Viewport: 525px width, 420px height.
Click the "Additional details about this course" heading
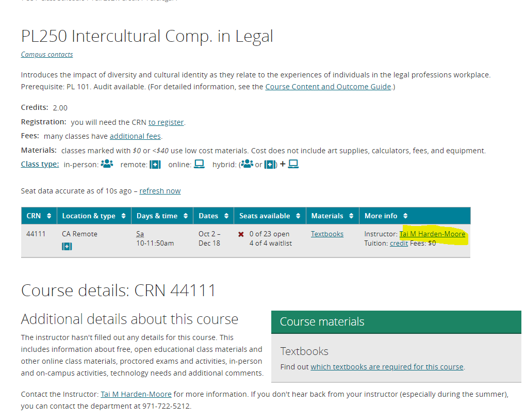point(129,319)
